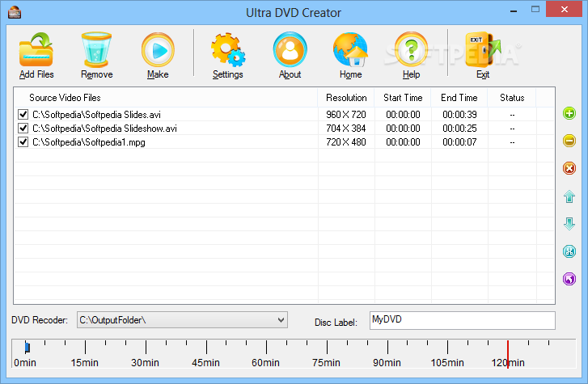Close the Ultra DVD Creator window
Image resolution: width=588 pixels, height=384 pixels.
[x=564, y=10]
